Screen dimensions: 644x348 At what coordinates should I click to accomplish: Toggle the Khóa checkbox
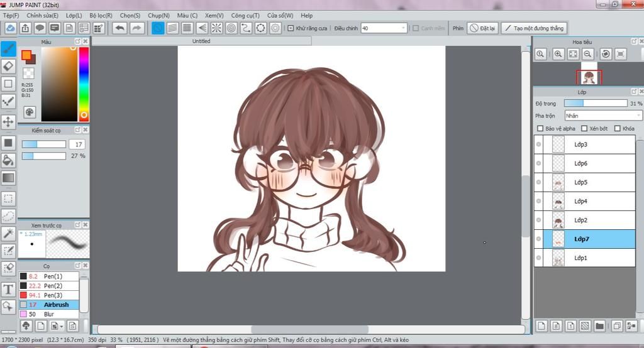point(617,128)
